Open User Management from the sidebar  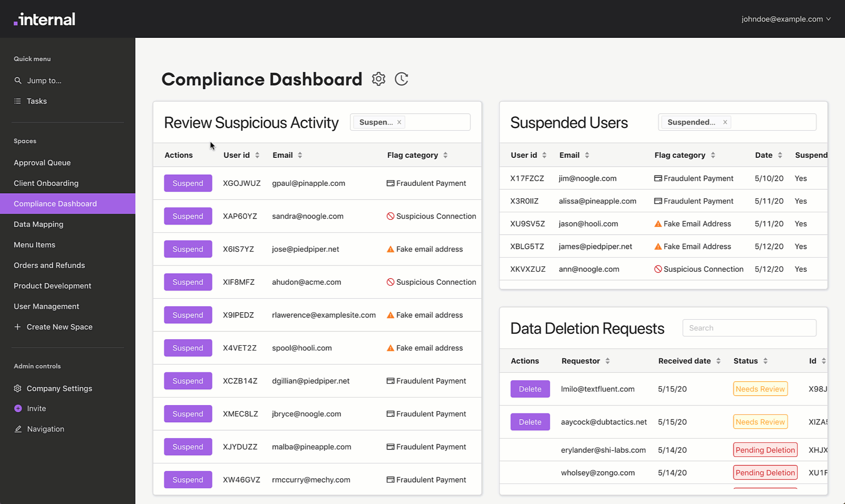[x=46, y=306]
